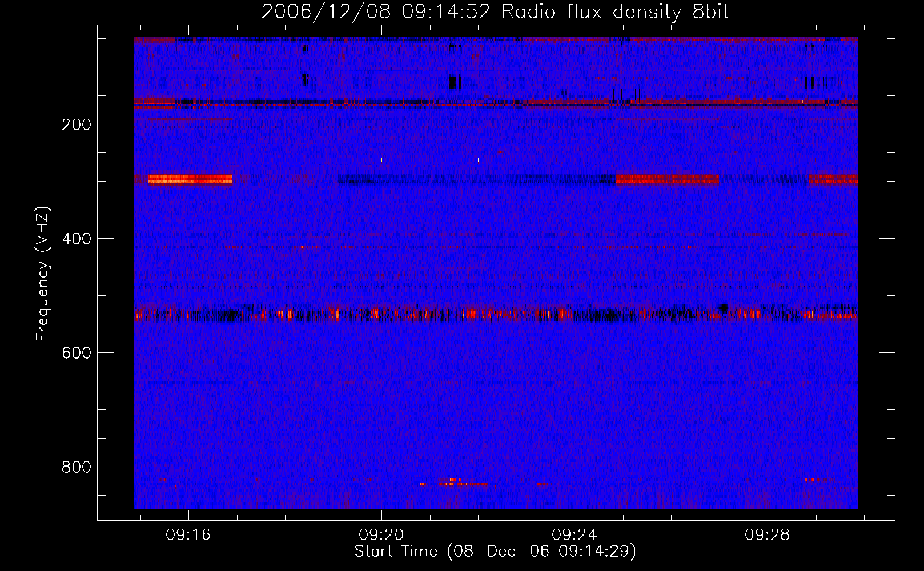This screenshot has width=924, height=571.
Task: Click the 'Start Time (08-Dec-06 09:14:29)' label
Action: (495, 552)
